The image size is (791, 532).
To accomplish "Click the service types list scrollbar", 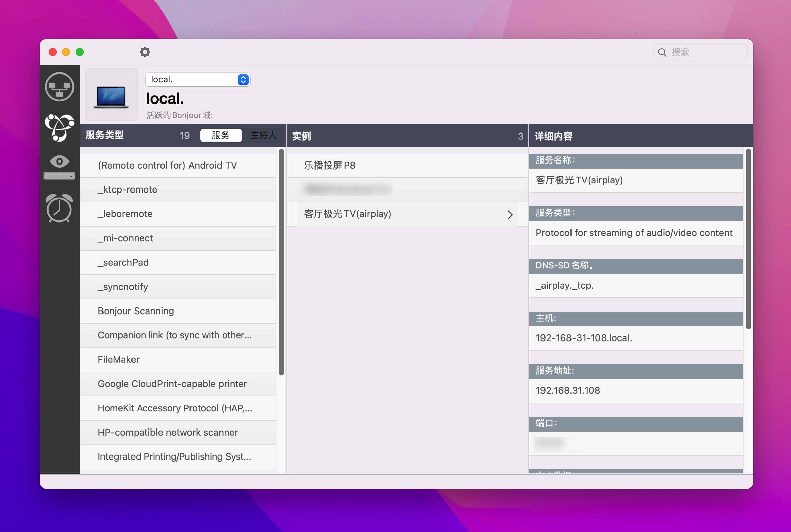I will pyautogui.click(x=281, y=262).
